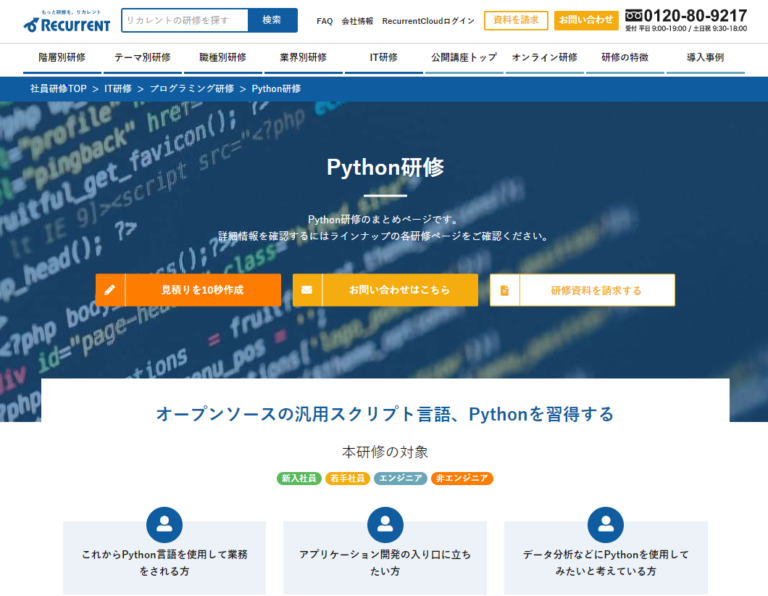
Task: Click the person icon above Python言語 card
Action: (164, 524)
